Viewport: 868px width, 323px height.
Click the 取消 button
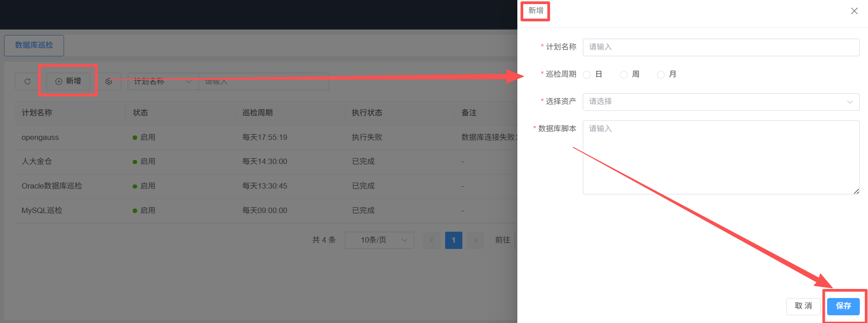(803, 306)
